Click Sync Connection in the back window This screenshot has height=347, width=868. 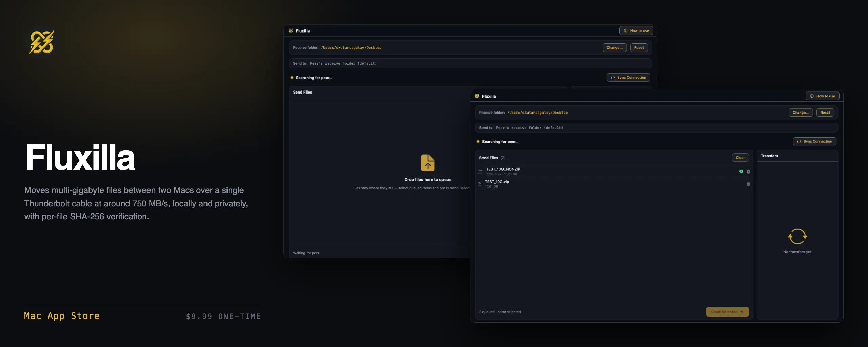[628, 77]
